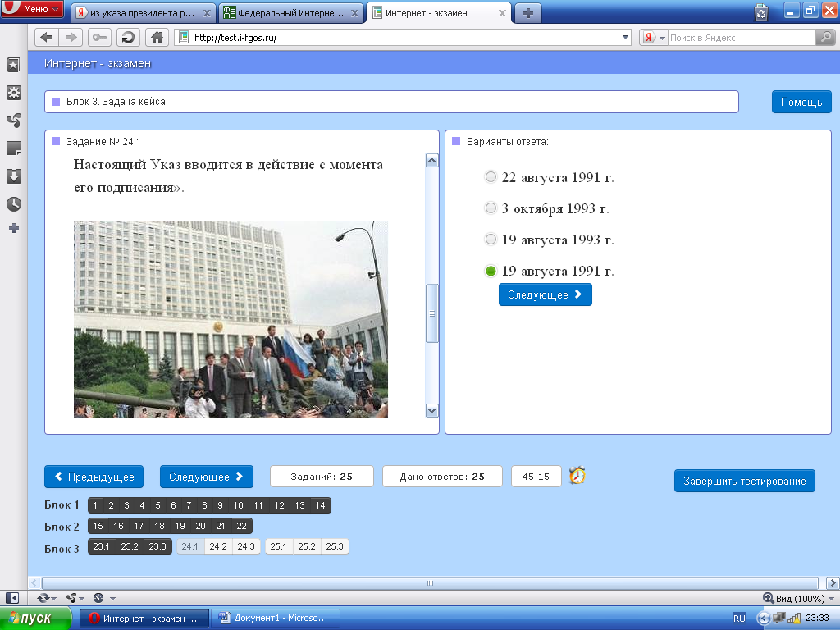Screen dimensions: 840x630
Task: Open the password manager key icon
Action: [100, 38]
